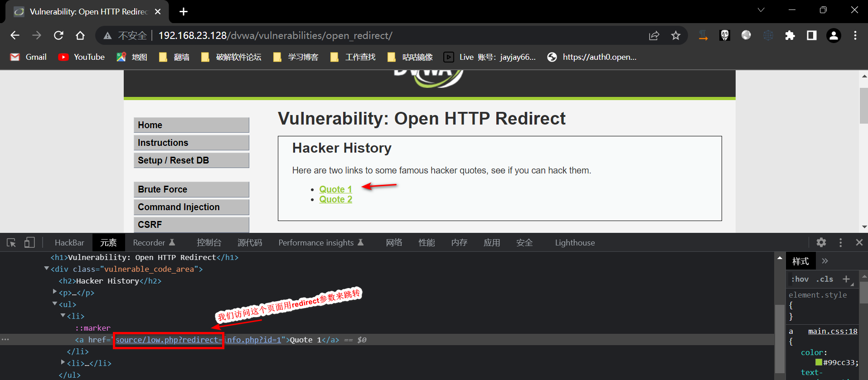Screen dimensions: 868x380
Task: Open DevTools settings gear
Action: [x=821, y=243]
